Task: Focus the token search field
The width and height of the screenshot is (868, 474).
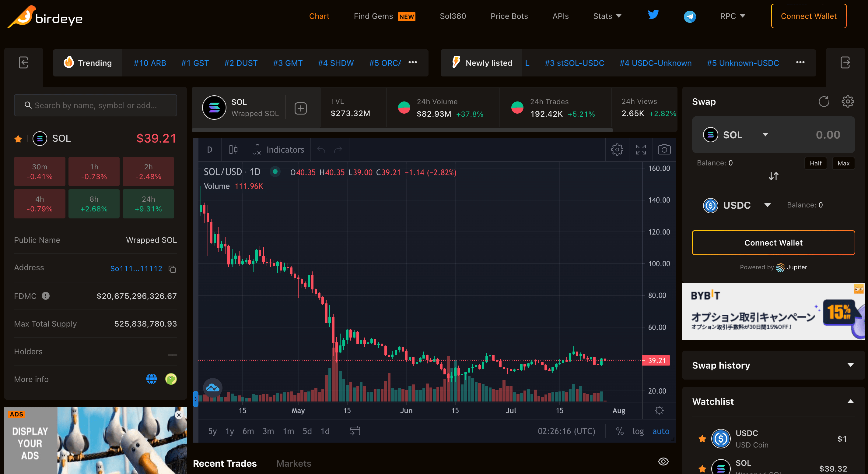Action: 95,105
